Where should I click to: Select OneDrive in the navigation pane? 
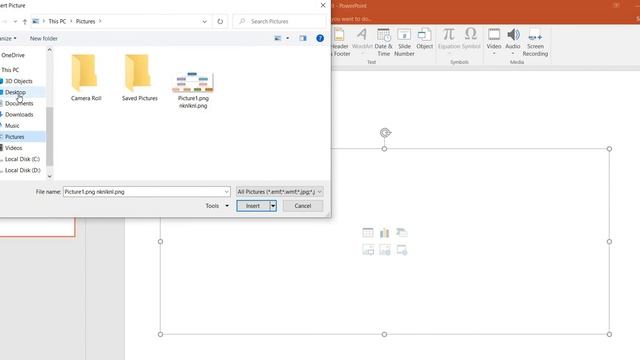[x=13, y=55]
